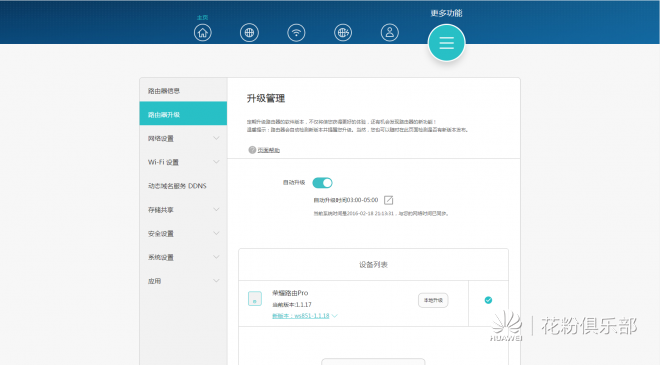Screen dimensions: 660x365
Task: Click the edit icon beside 03:00-05:00
Action: click(389, 200)
